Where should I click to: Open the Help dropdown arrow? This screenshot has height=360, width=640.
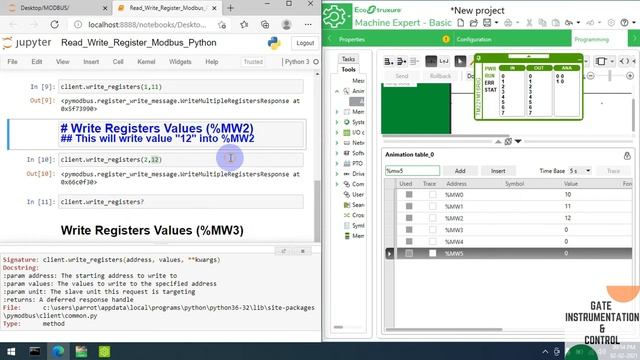tap(634, 23)
